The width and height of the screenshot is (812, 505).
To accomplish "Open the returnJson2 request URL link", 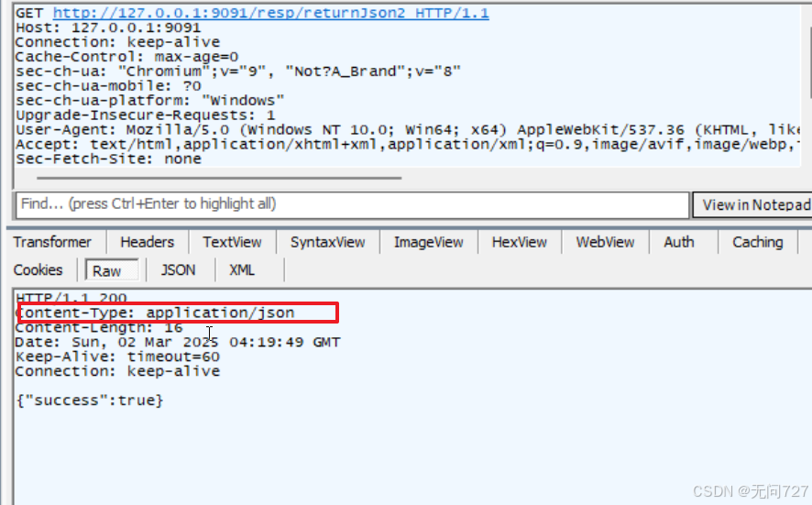I will (270, 13).
